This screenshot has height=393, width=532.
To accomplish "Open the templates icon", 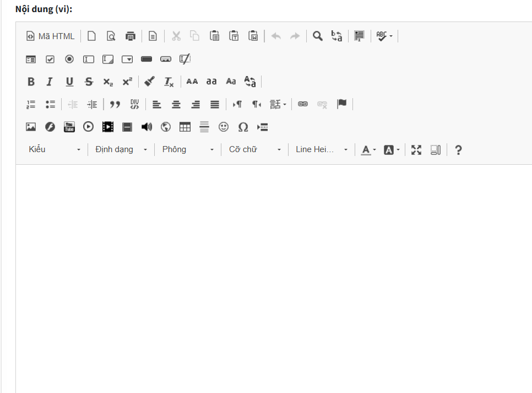I will [x=153, y=36].
